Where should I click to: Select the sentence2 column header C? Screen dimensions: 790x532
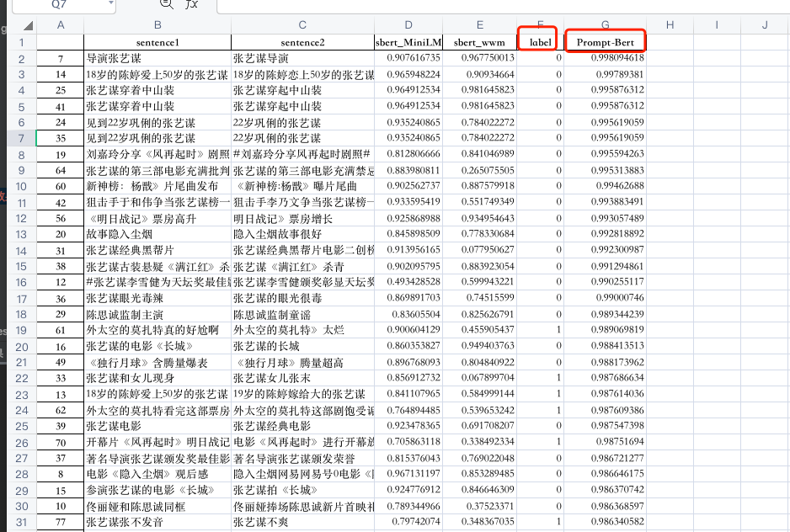[303, 25]
